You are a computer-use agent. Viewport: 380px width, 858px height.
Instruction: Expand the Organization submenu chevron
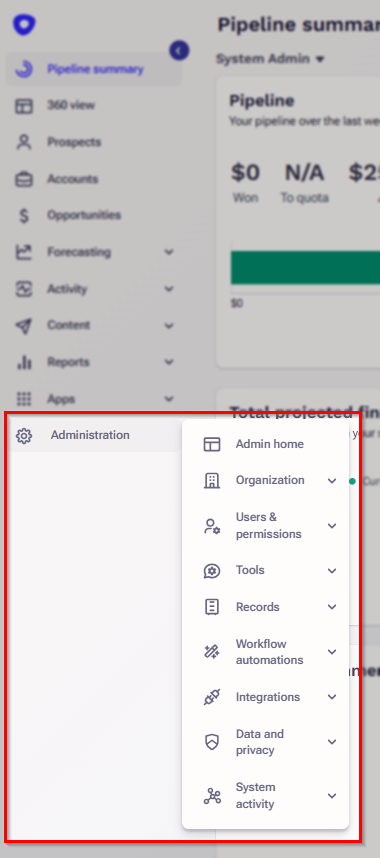(332, 480)
